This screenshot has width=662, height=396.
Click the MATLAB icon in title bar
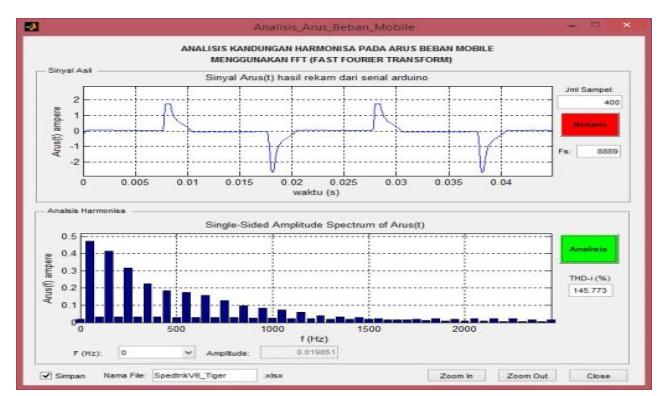point(31,27)
